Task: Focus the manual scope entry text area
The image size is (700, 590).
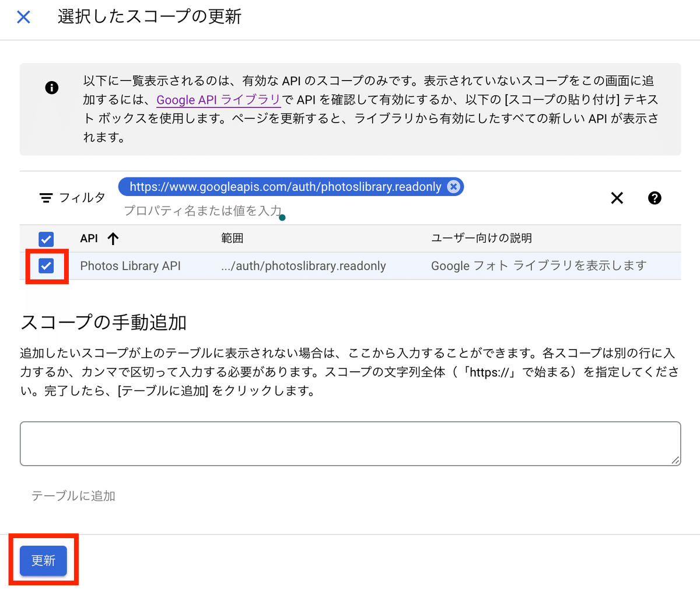Action: [350, 444]
